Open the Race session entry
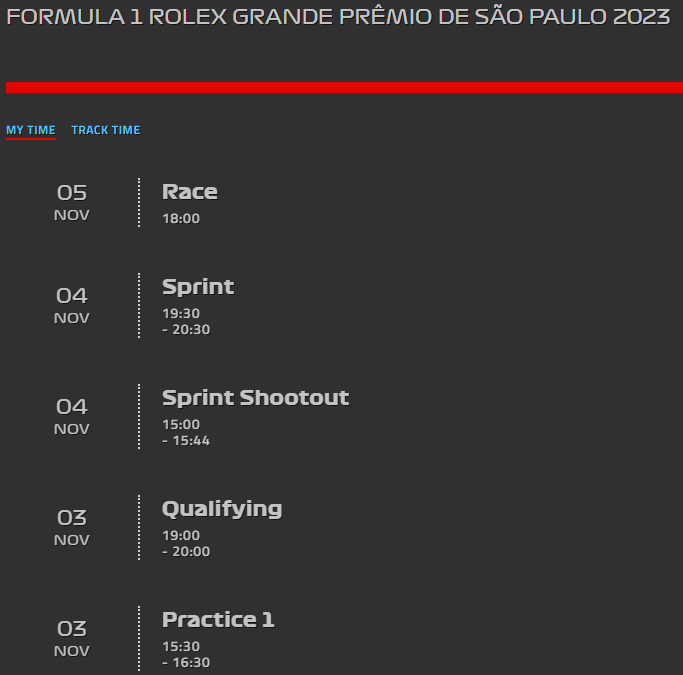683x675 pixels. pos(190,192)
